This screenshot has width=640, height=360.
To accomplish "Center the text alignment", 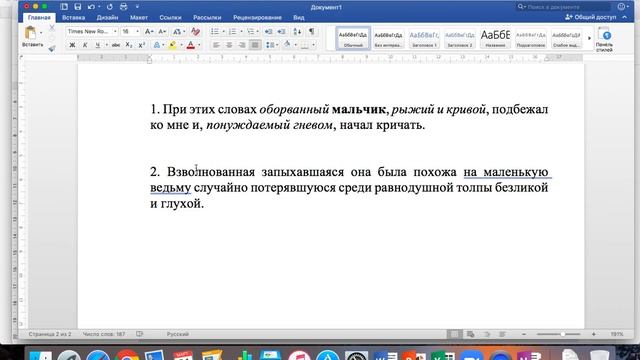I will coord(229,45).
